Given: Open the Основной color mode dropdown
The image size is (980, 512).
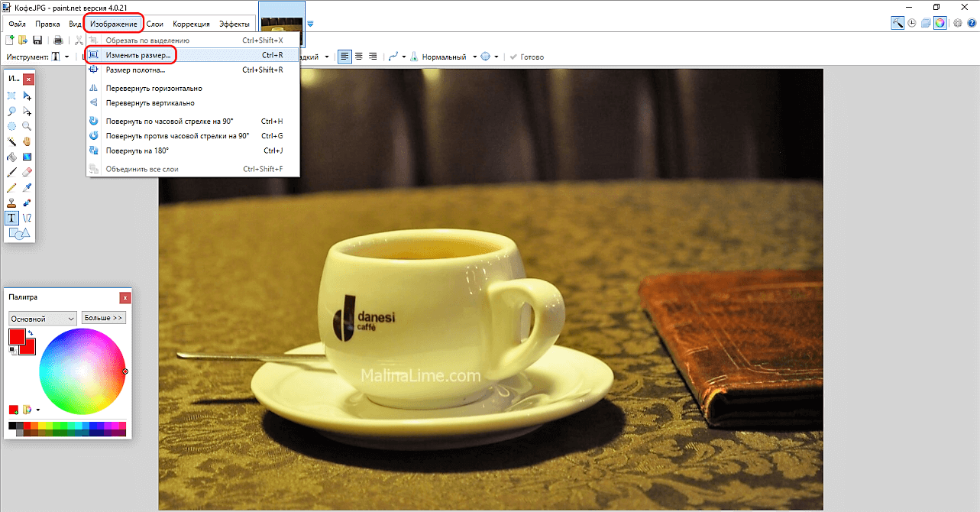Looking at the screenshot, I should 42,319.
